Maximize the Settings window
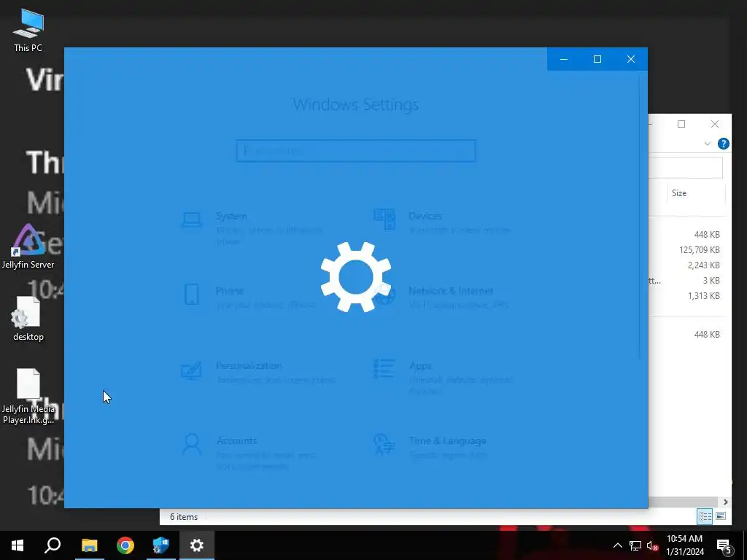The height and width of the screenshot is (560, 747). tap(597, 59)
